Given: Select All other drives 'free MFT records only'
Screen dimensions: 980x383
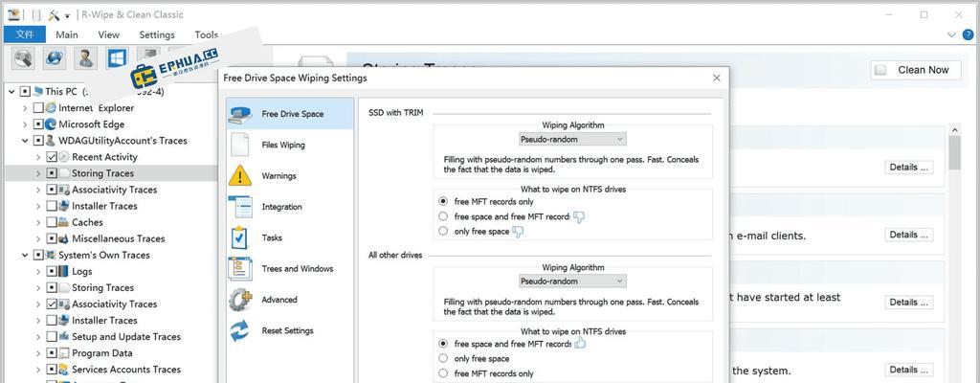Looking at the screenshot, I should tap(443, 373).
